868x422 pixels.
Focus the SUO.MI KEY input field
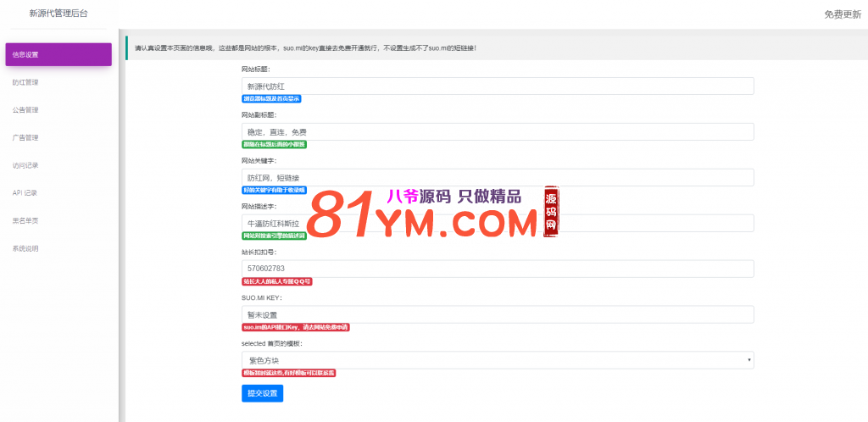click(498, 314)
